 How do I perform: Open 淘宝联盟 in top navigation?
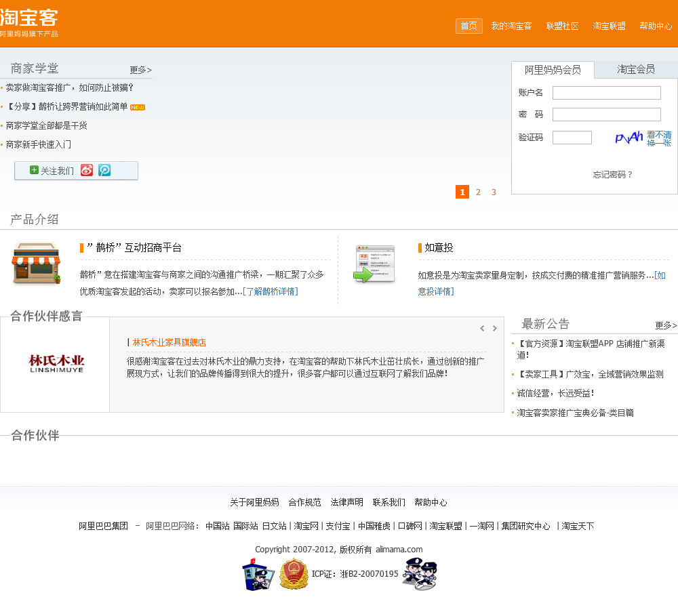[x=609, y=26]
